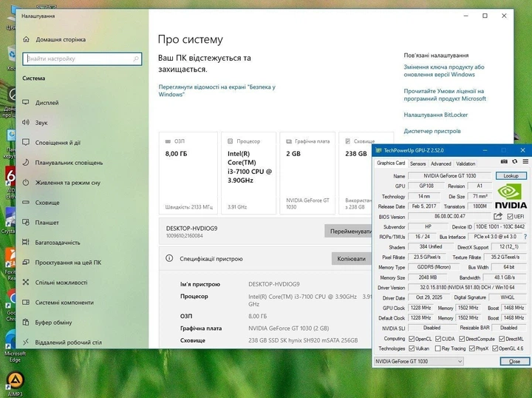
Task: Click device name DESKTOP-HVDIOG9 in specifications
Action: coord(274,284)
